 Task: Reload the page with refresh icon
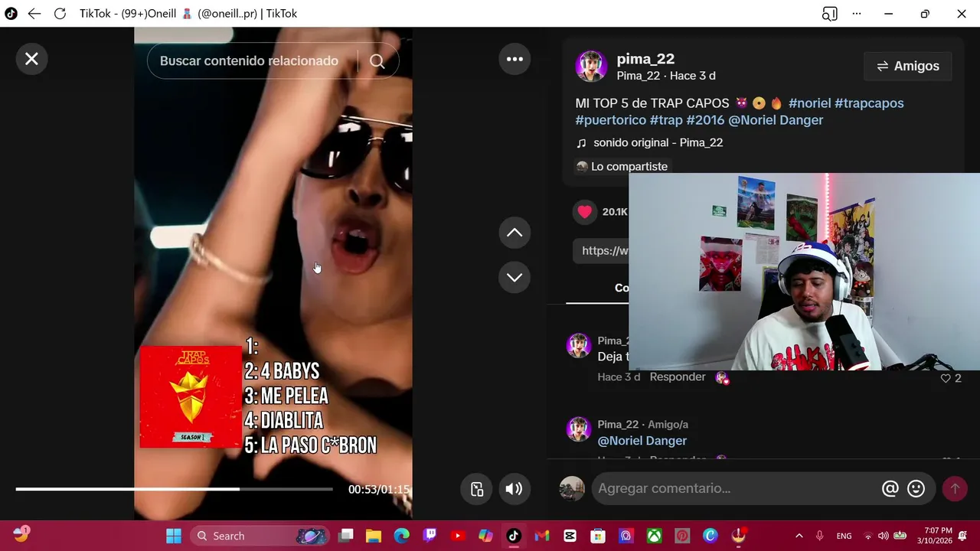pos(60,14)
